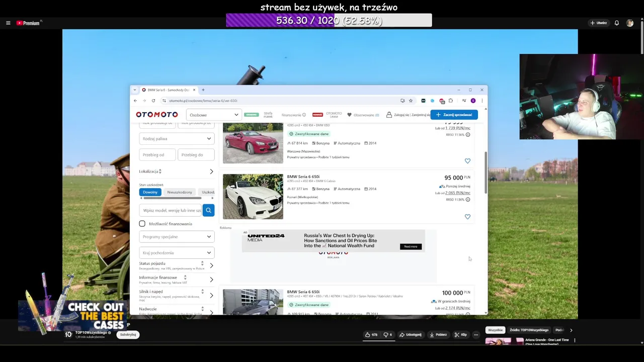Click Zacznij sprzedawać button

[x=454, y=115]
